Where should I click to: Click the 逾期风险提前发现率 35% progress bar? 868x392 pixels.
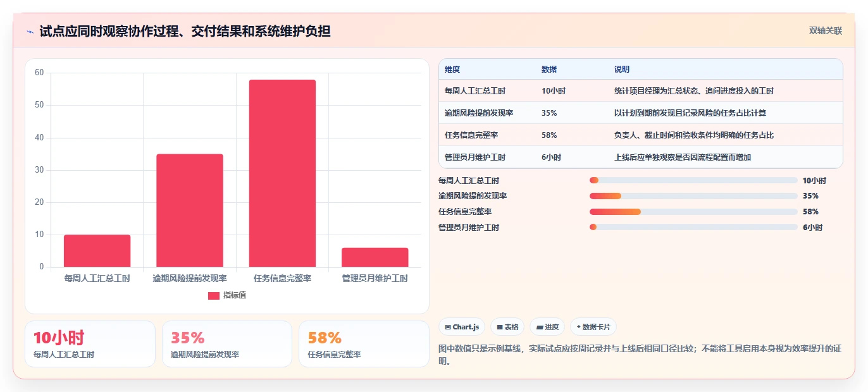693,196
